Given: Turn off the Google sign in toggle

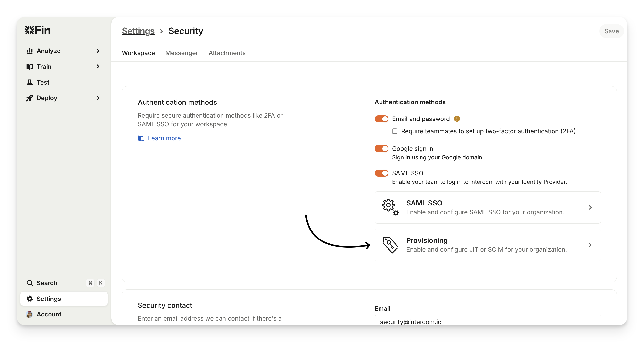Looking at the screenshot, I should 381,149.
